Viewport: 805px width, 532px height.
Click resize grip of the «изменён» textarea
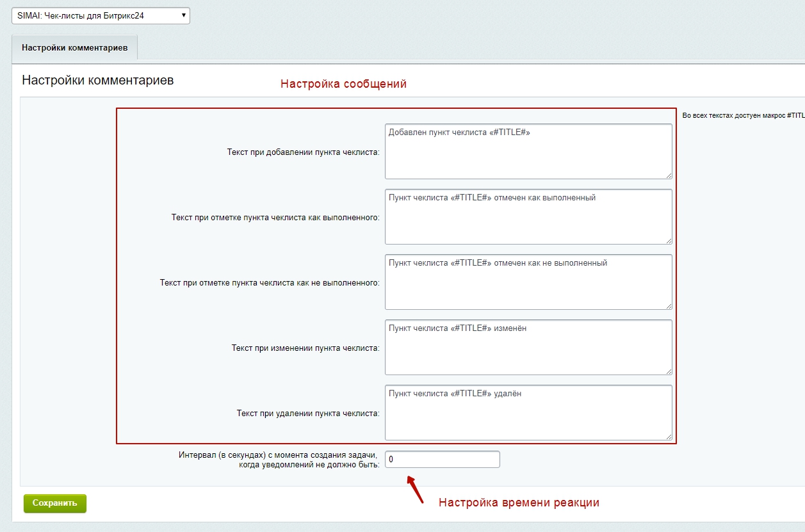tap(669, 371)
